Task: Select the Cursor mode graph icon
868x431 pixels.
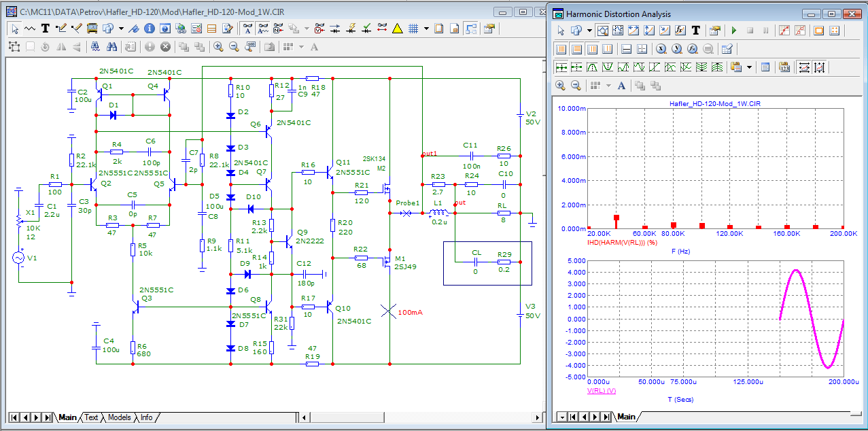Action: pyautogui.click(x=618, y=31)
